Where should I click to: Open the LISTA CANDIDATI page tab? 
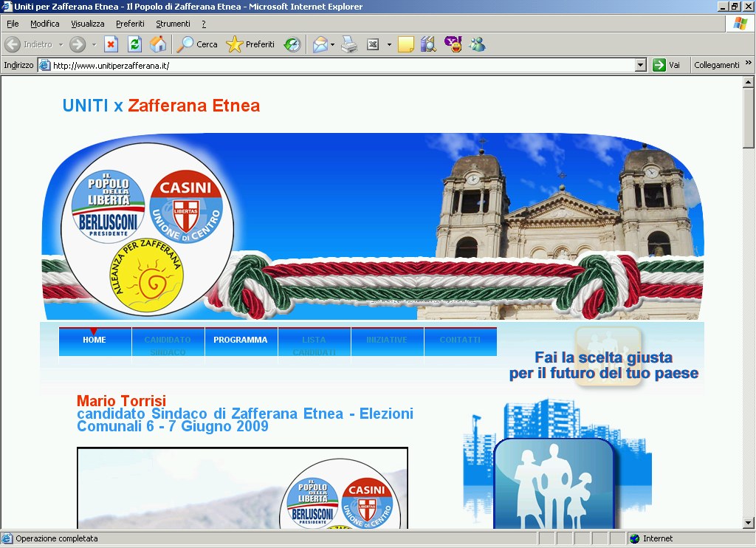click(314, 341)
